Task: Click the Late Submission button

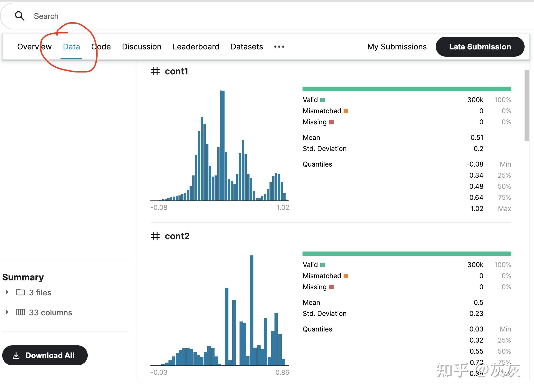Action: click(x=480, y=47)
